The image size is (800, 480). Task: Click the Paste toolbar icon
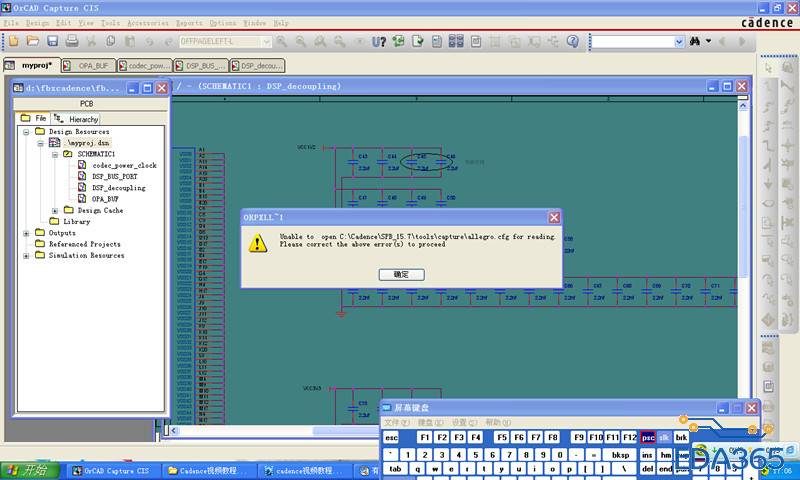tap(130, 41)
